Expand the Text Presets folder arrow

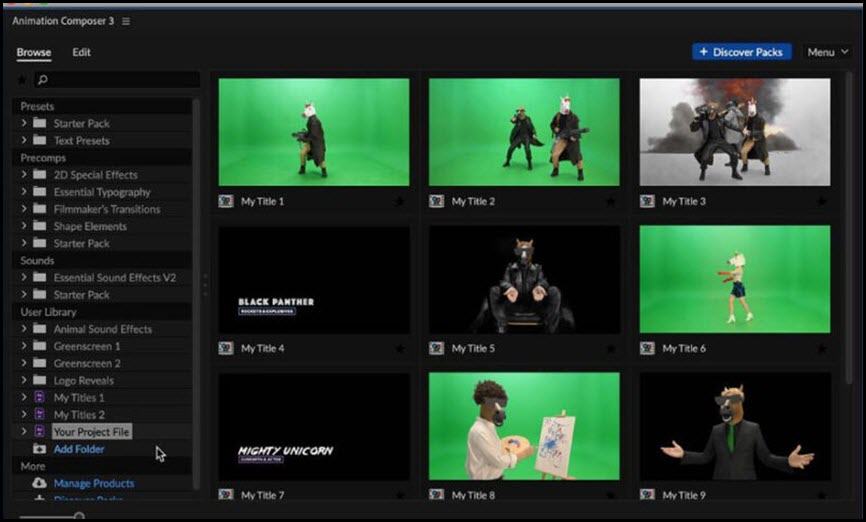[24, 140]
